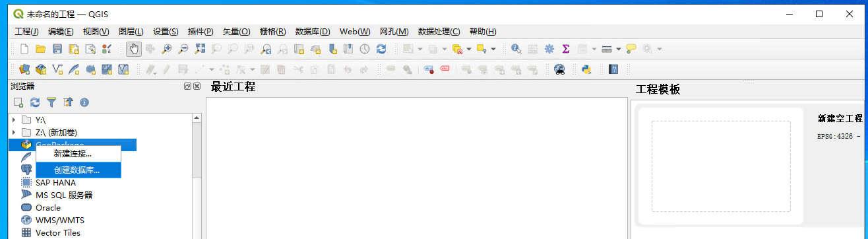Refresh the browser panel

click(x=35, y=102)
